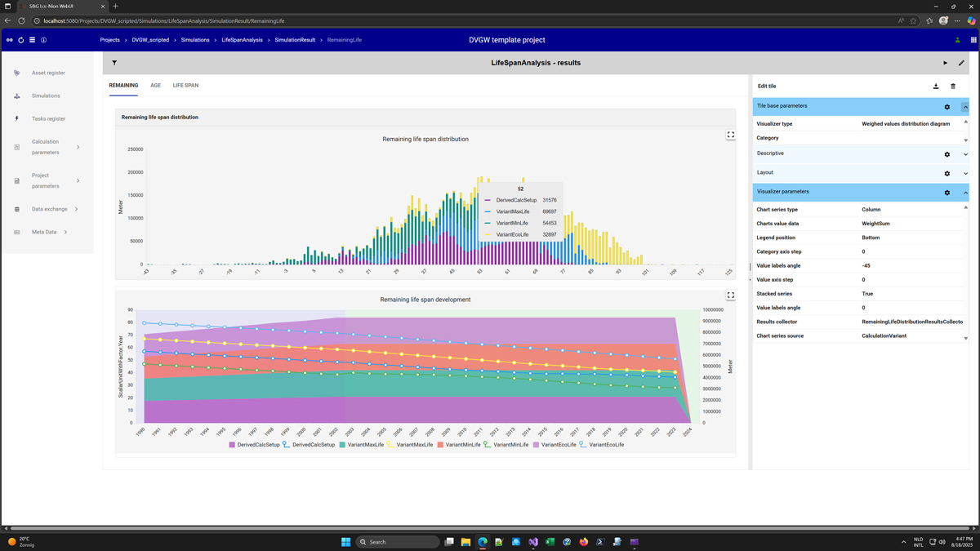Collapse the Visualizer parameters section
The width and height of the screenshot is (980, 551).
965,193
